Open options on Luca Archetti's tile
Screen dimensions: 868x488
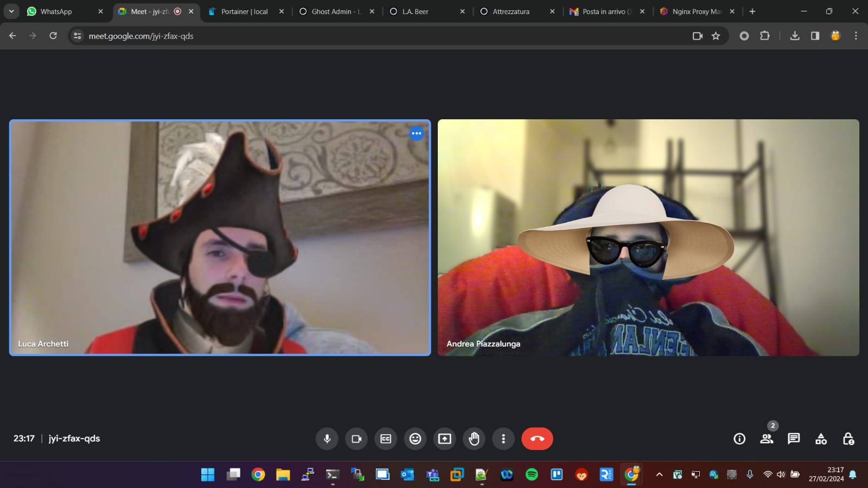417,133
